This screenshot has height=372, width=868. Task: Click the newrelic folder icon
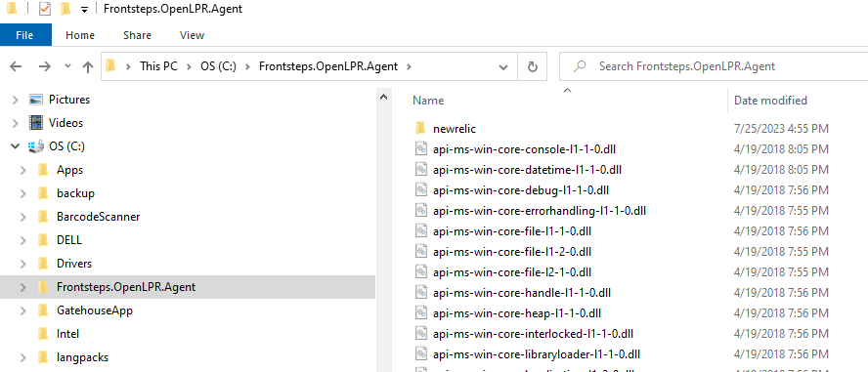point(420,129)
